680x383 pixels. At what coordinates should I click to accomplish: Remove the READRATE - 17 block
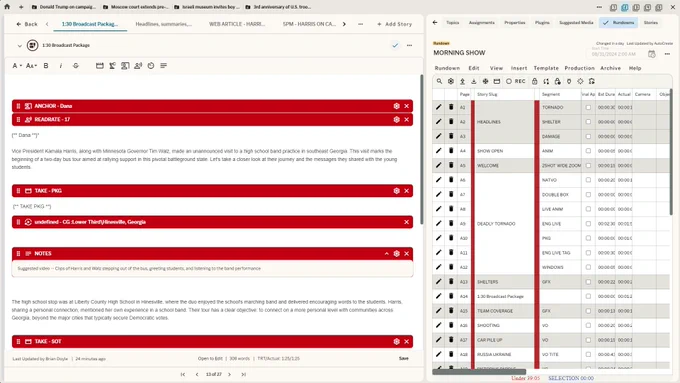(406, 119)
